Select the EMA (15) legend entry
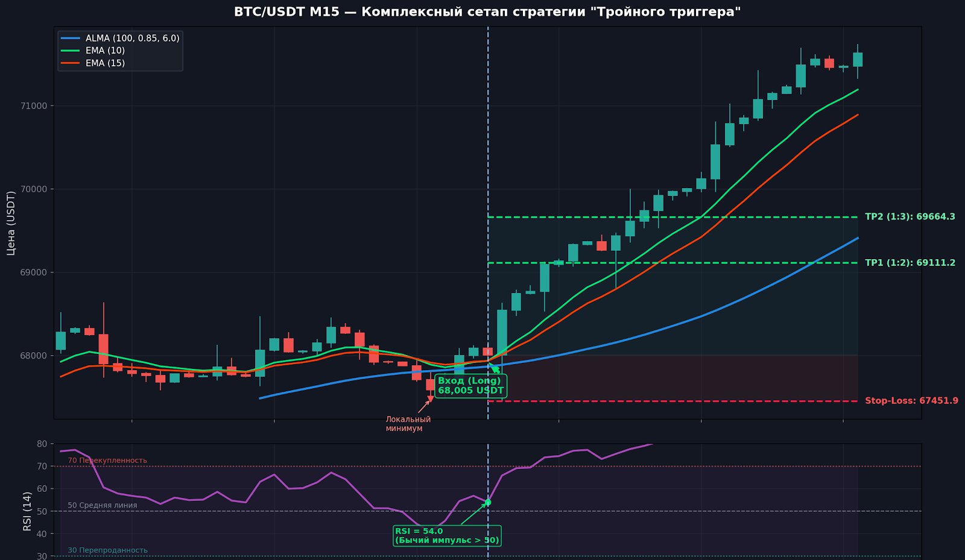965x560 pixels. pyautogui.click(x=93, y=63)
